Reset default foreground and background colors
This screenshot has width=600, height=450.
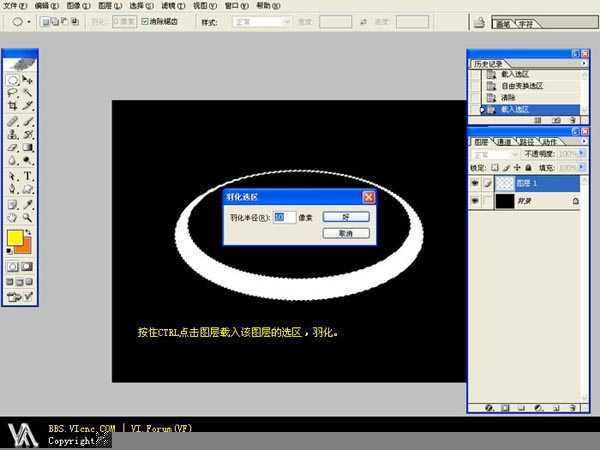tap(9, 251)
